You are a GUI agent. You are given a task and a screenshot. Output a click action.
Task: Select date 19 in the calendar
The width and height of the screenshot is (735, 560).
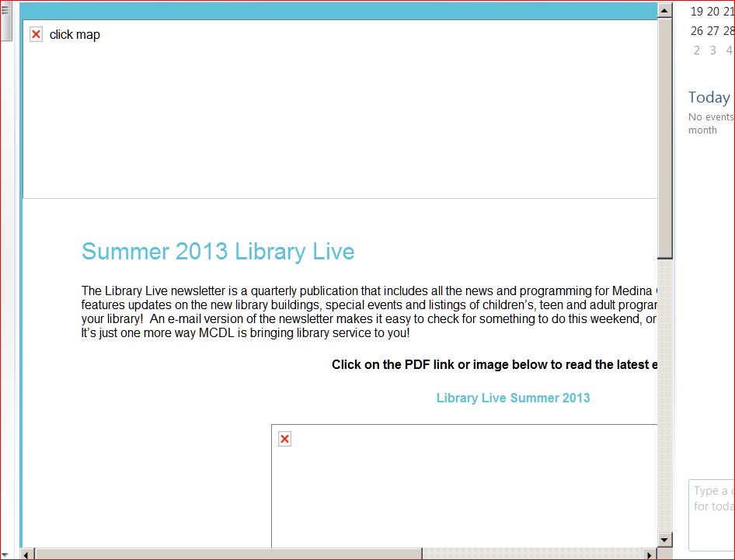[x=697, y=11]
